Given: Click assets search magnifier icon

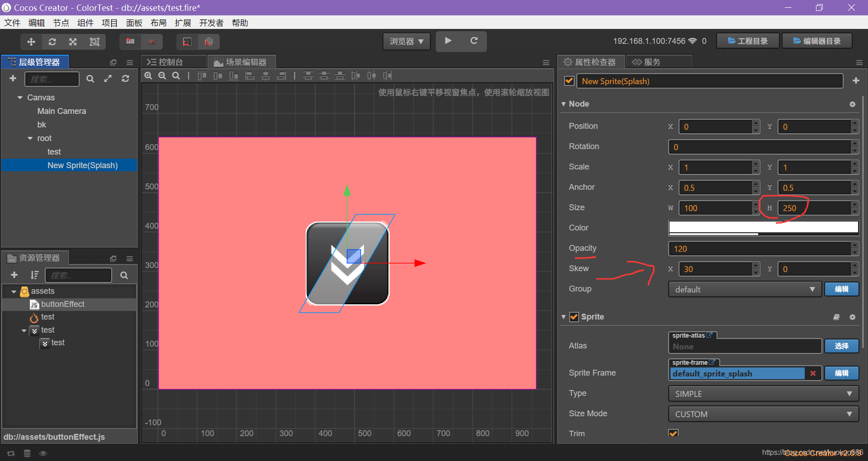Looking at the screenshot, I should tap(124, 275).
